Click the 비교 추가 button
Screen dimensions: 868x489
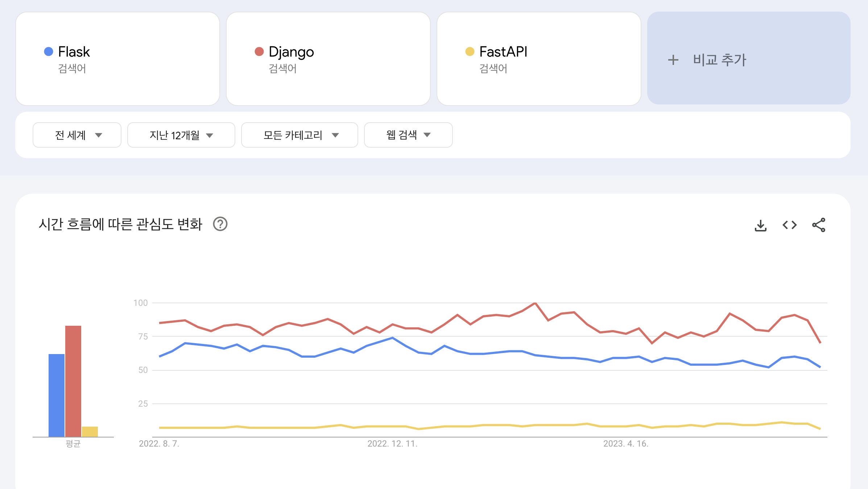[749, 58]
